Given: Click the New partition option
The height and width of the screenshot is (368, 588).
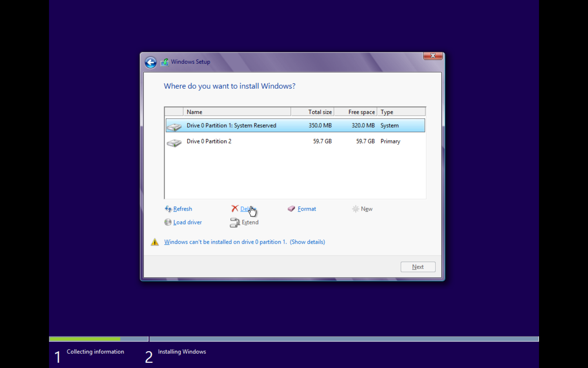Looking at the screenshot, I should 367,209.
